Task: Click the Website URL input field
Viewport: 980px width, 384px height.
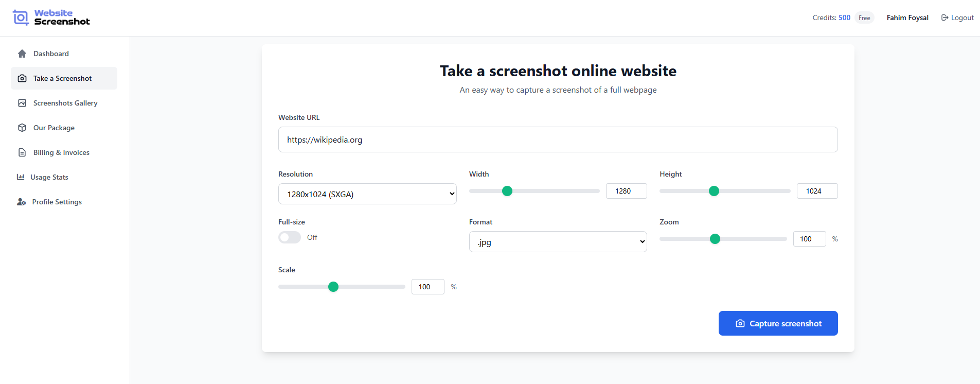Action: [x=558, y=139]
